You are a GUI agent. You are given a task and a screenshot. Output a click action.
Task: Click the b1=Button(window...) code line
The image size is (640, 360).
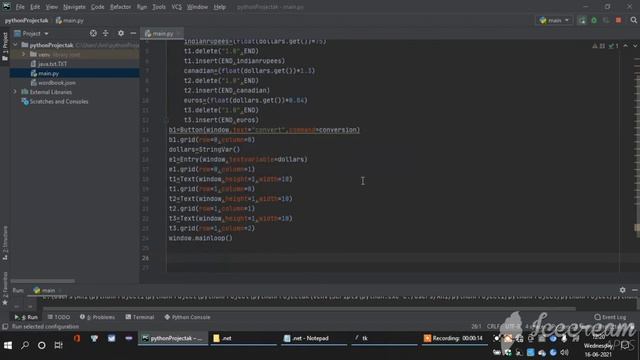tap(264, 130)
